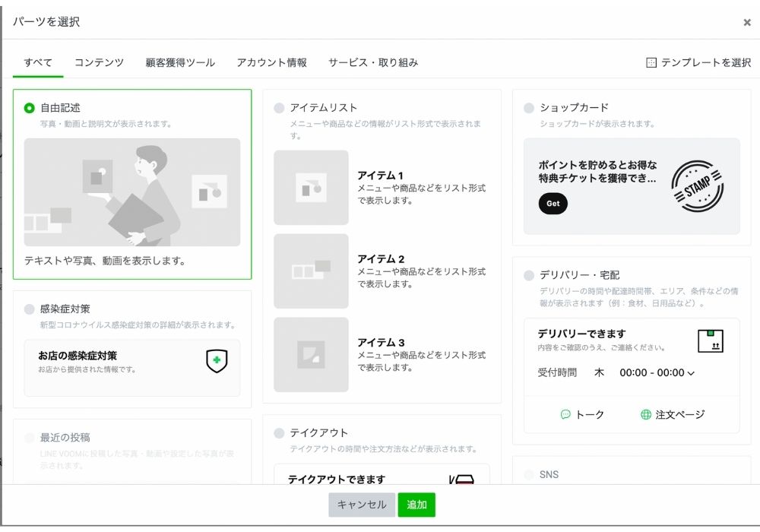Click the STAMP icon in shop card
760x532 pixels.
tap(697, 186)
